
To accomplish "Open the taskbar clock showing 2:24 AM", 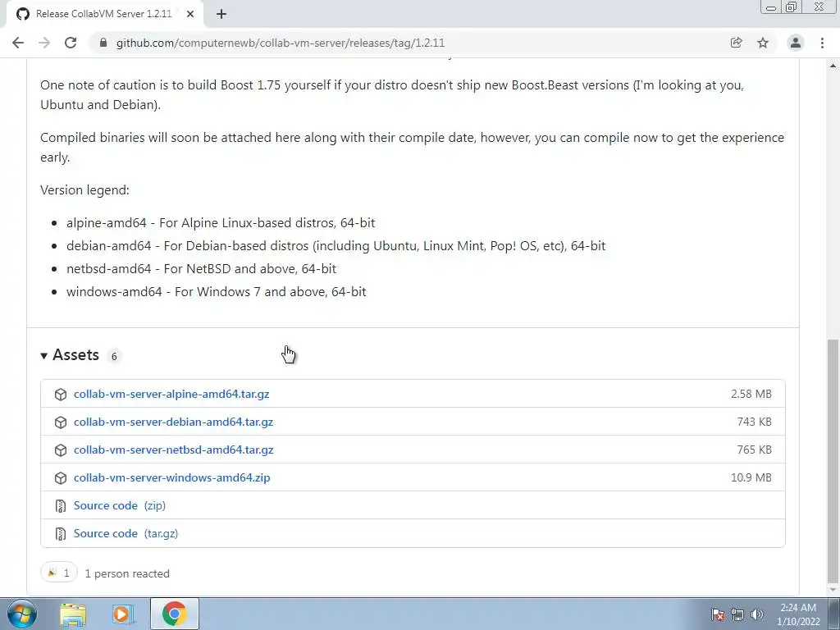I will 798,614.
